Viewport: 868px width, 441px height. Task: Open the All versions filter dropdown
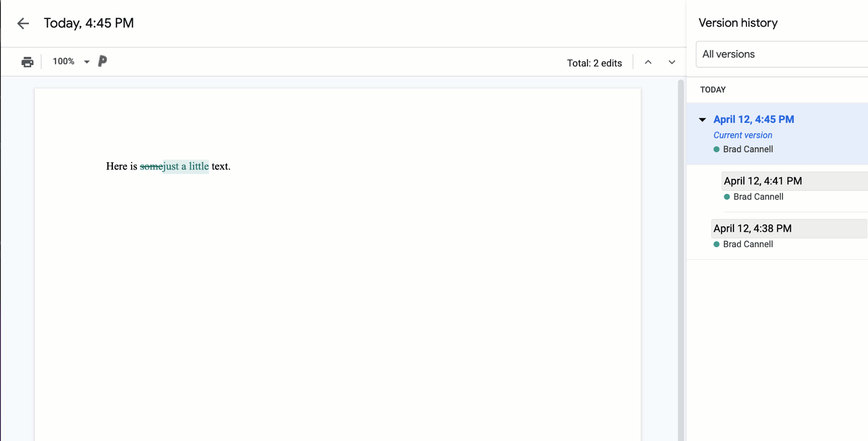point(782,54)
